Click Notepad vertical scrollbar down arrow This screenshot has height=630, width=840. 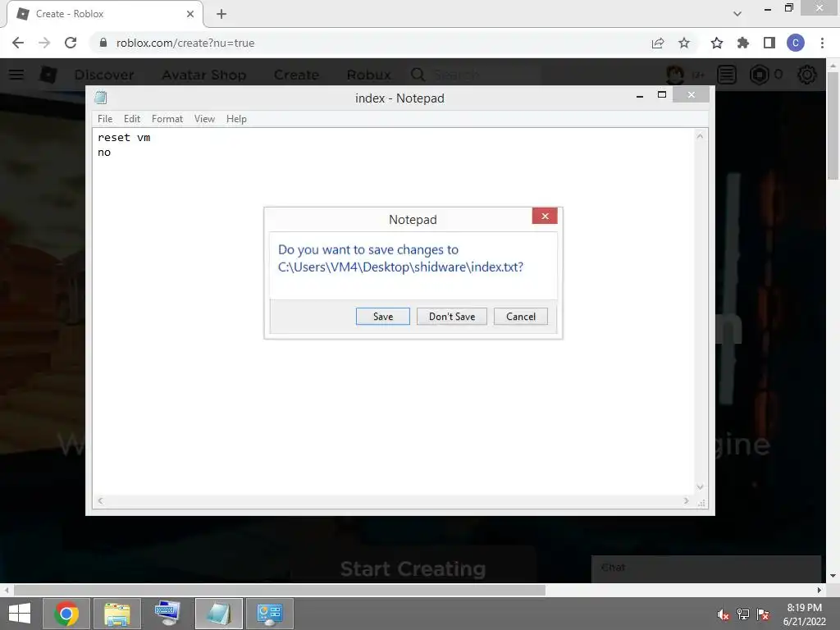pos(700,487)
